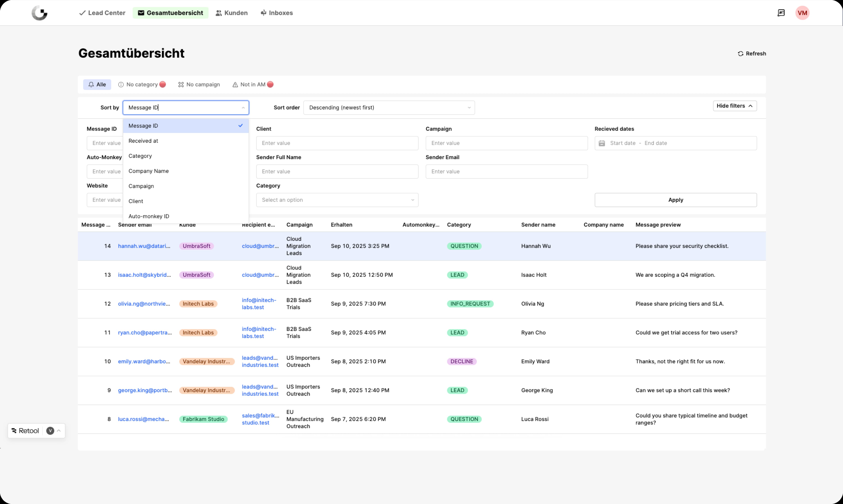
Task: Click the Refresh icon button
Action: tap(740, 54)
